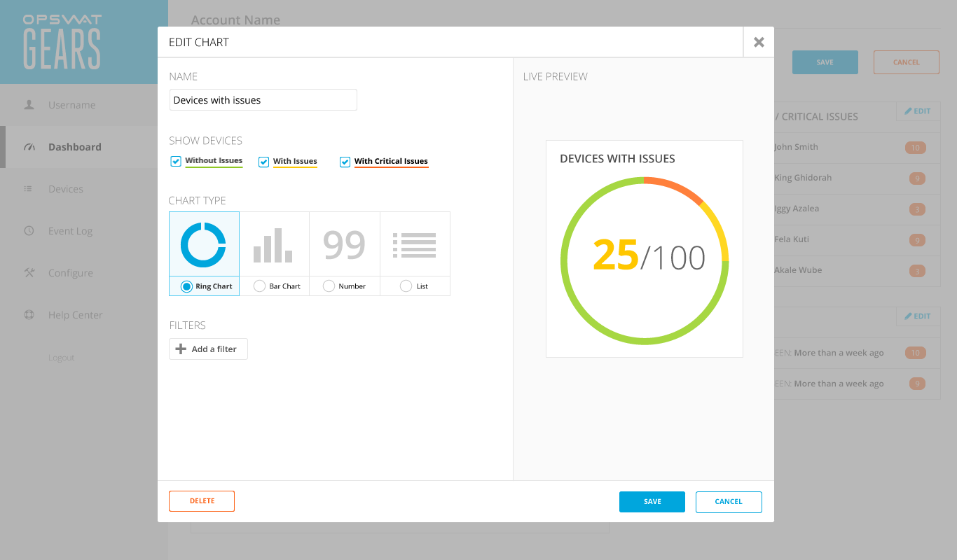Image resolution: width=957 pixels, height=560 pixels.
Task: Click the Without Issues label text
Action: click(214, 160)
